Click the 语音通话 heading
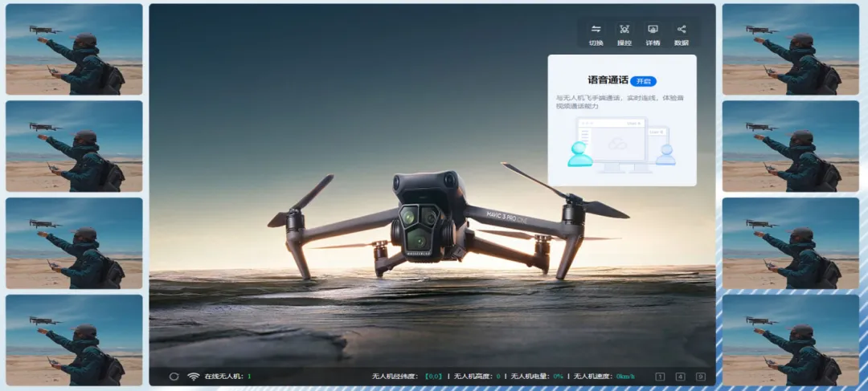The width and height of the screenshot is (868, 391). coord(608,80)
